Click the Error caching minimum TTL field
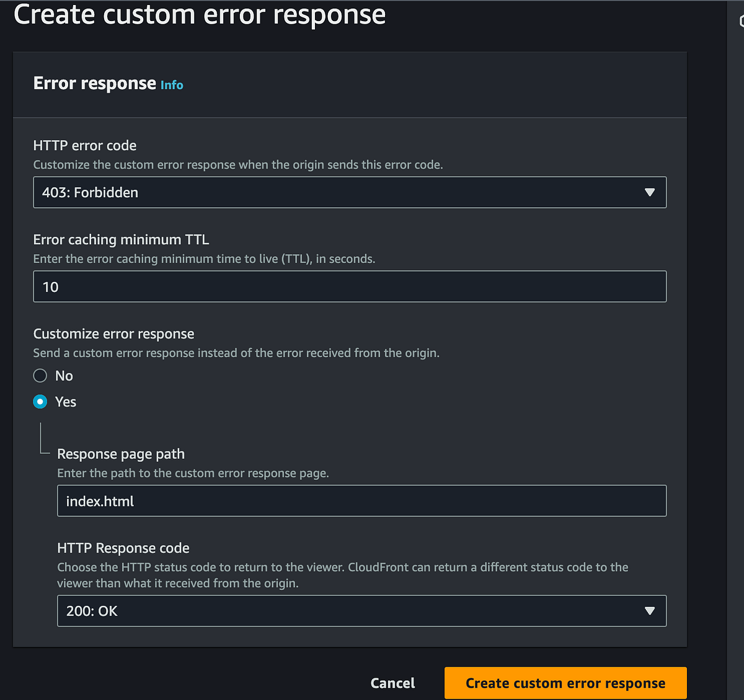The width and height of the screenshot is (744, 700). pyautogui.click(x=349, y=286)
